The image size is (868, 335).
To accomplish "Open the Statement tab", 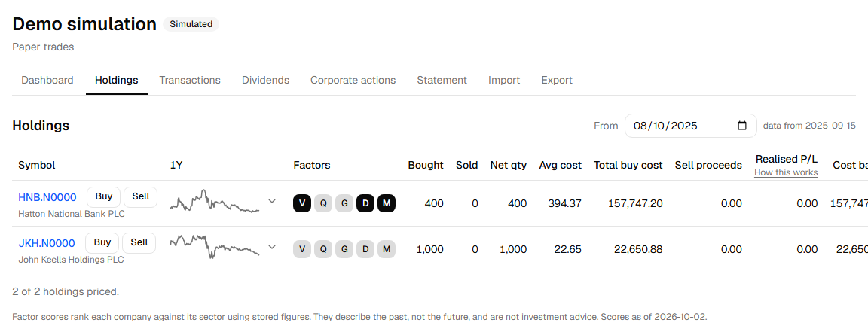I will [x=442, y=80].
